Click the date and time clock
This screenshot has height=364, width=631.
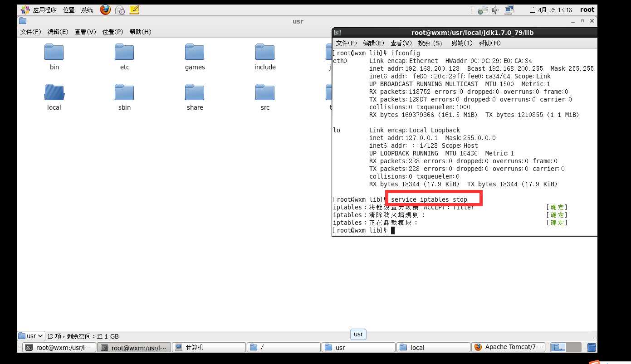[551, 10]
